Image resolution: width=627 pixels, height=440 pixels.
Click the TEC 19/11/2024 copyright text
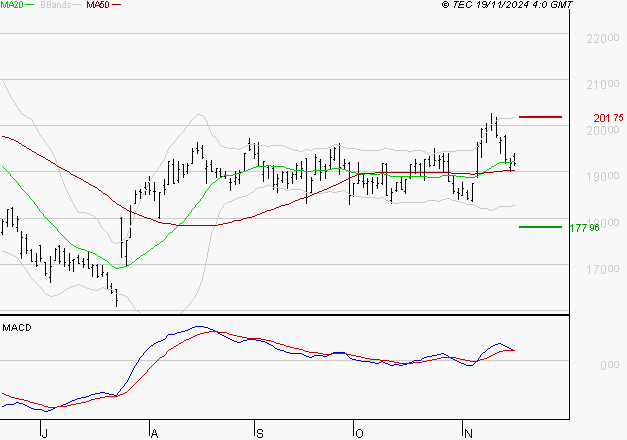(507, 5)
